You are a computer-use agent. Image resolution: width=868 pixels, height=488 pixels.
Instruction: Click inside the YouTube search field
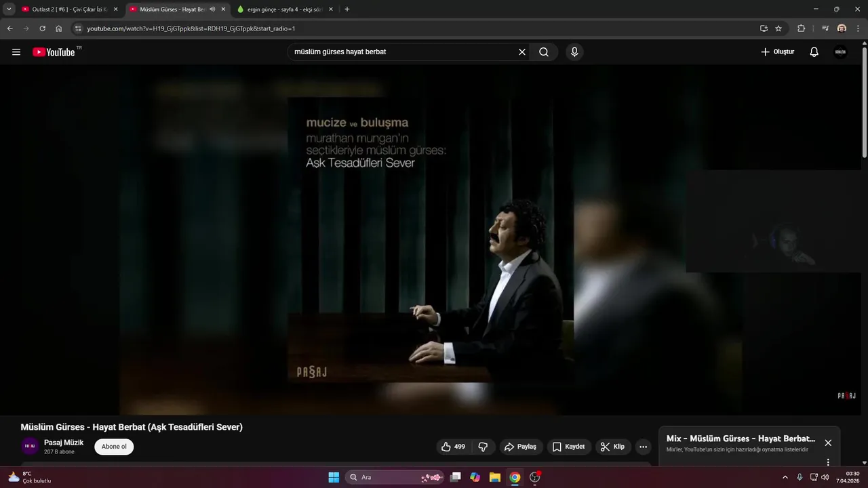coord(403,52)
